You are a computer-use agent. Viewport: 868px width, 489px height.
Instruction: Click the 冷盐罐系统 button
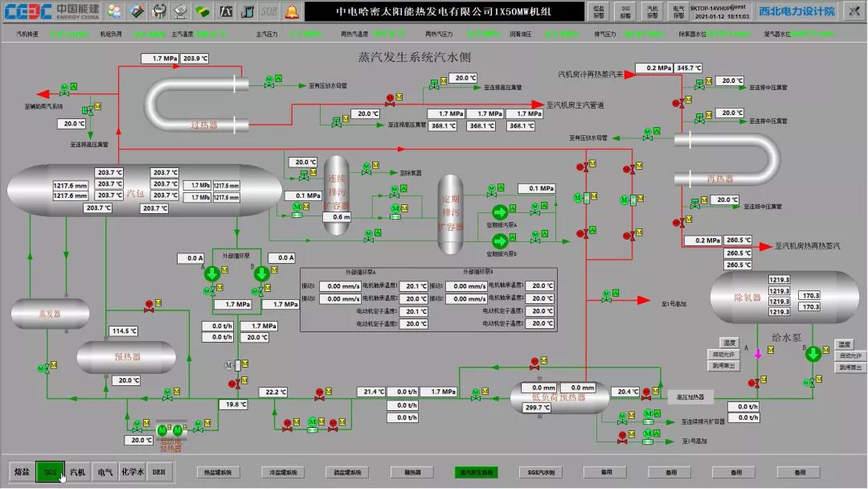tap(282, 473)
